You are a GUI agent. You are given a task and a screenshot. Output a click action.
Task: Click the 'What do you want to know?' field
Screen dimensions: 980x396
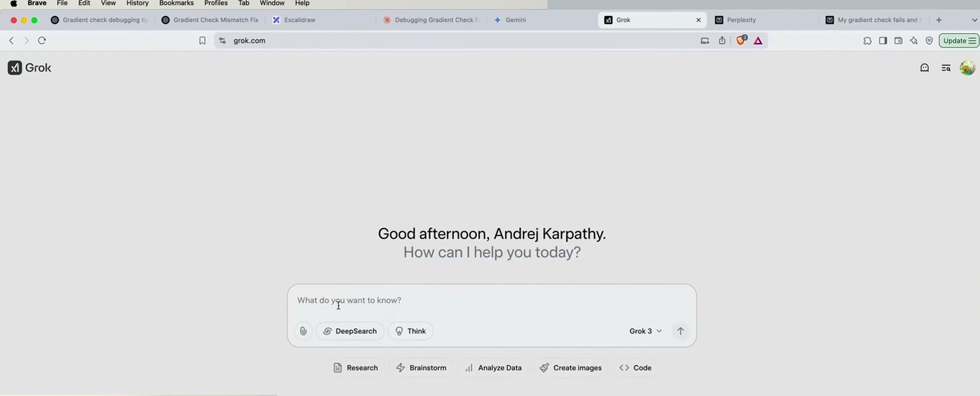coord(492,301)
